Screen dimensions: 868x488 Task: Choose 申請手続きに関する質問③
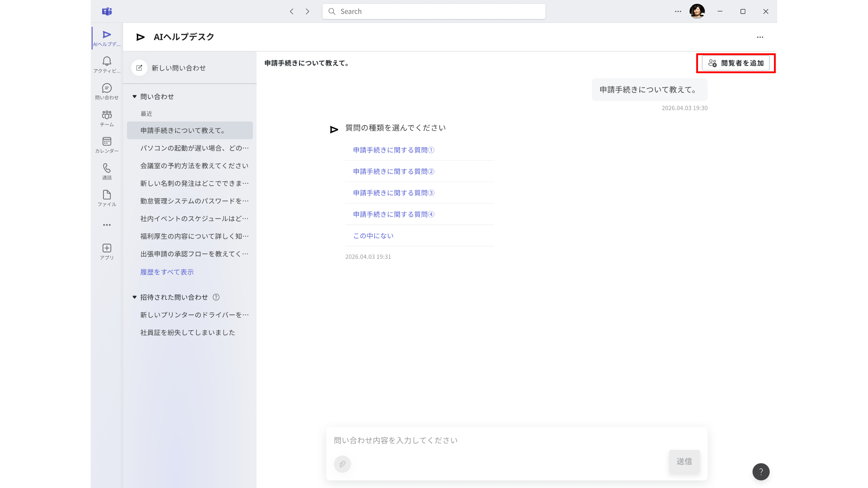coord(394,193)
